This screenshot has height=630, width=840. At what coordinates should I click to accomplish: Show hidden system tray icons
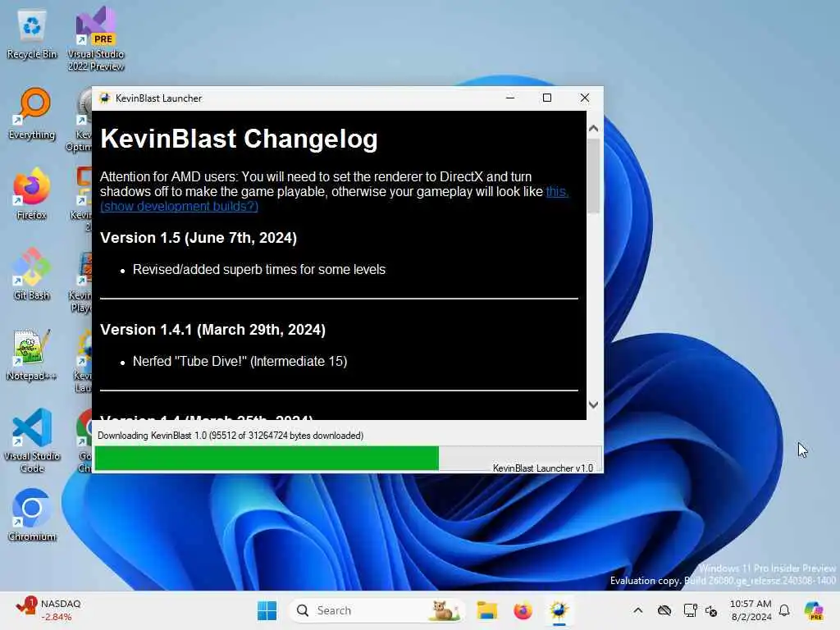point(637,610)
